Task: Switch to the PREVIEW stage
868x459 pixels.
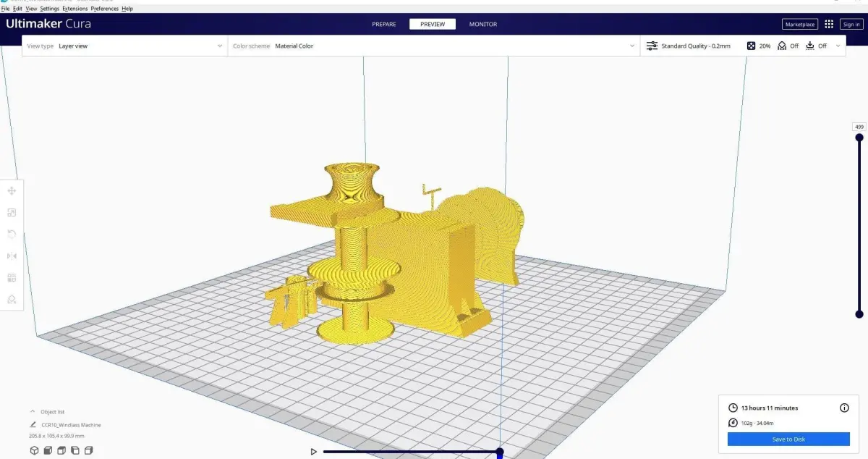Action: pyautogui.click(x=433, y=24)
